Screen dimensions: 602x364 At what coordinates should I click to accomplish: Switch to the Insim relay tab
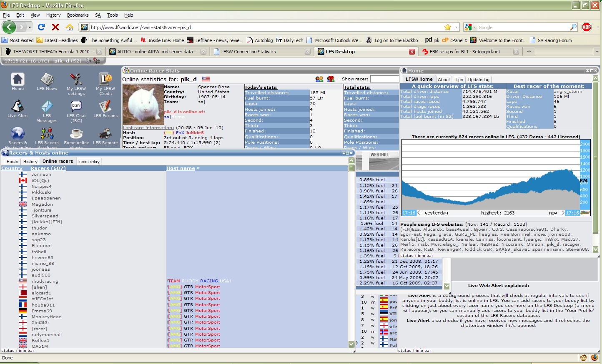coord(89,162)
